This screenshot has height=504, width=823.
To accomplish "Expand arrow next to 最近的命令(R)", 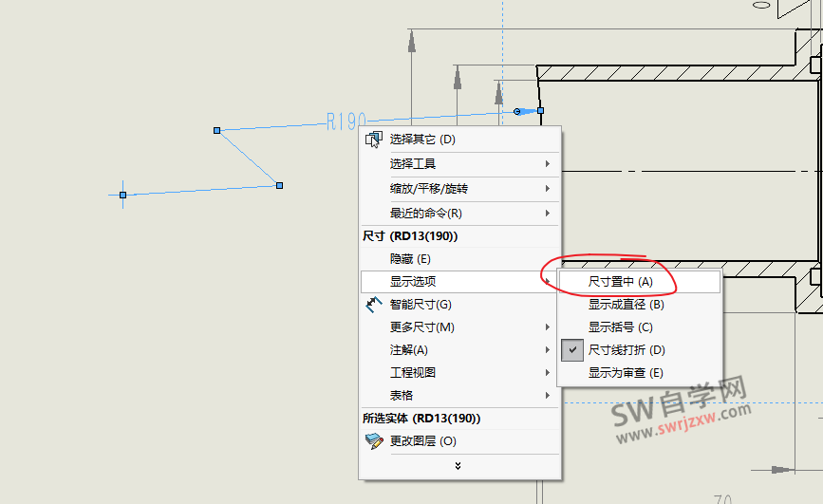I will (x=548, y=214).
